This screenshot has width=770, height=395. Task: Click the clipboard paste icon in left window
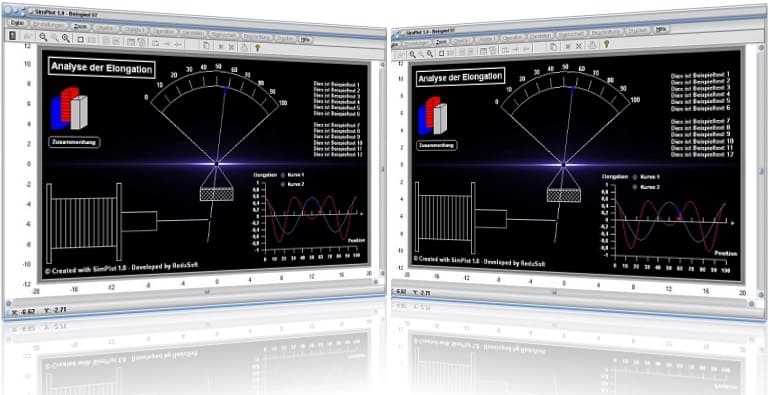pyautogui.click(x=207, y=45)
